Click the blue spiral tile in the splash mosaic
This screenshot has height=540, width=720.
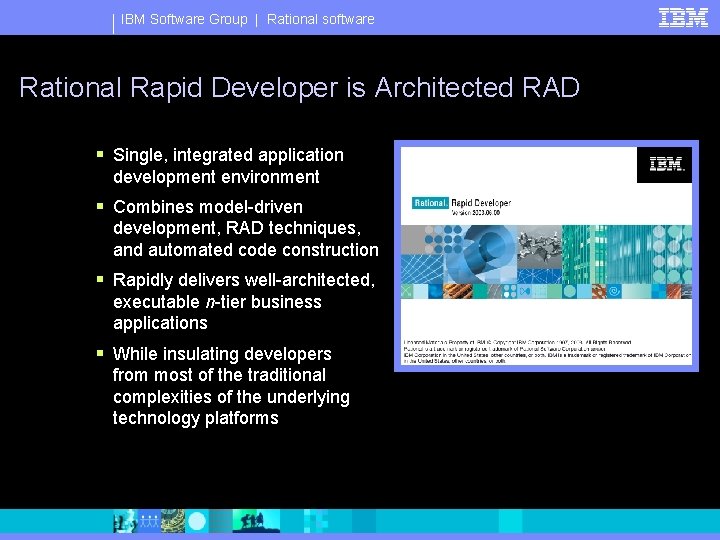(614, 291)
